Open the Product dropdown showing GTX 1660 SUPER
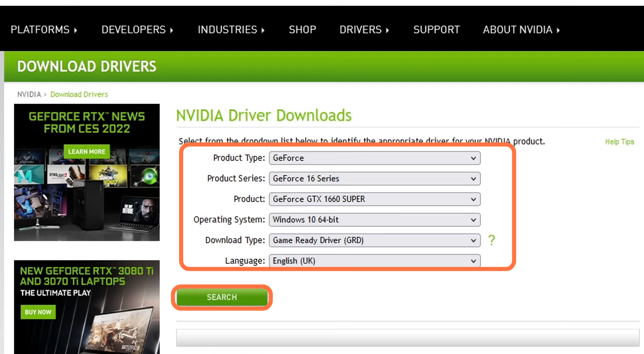644x354 pixels. tap(374, 199)
